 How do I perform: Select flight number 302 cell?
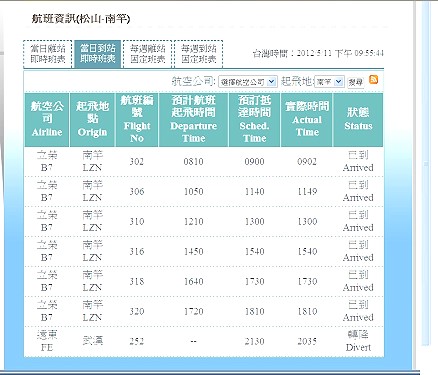click(x=137, y=162)
